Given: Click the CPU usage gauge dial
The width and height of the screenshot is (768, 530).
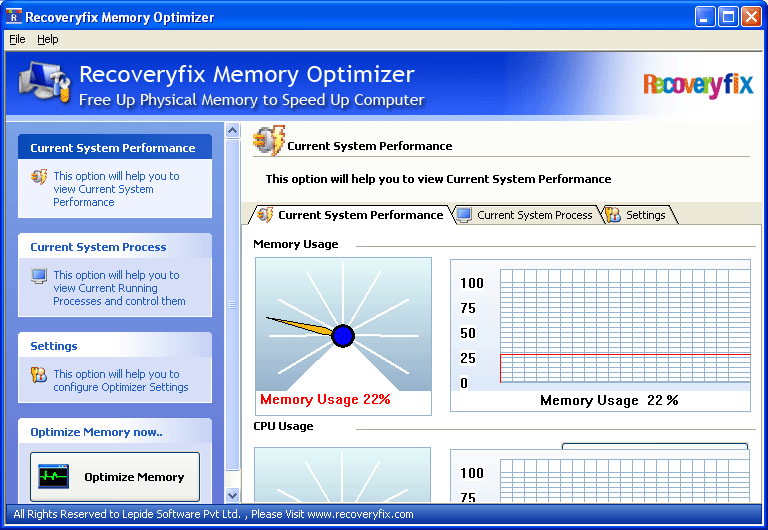Looking at the screenshot, I should tap(342, 475).
